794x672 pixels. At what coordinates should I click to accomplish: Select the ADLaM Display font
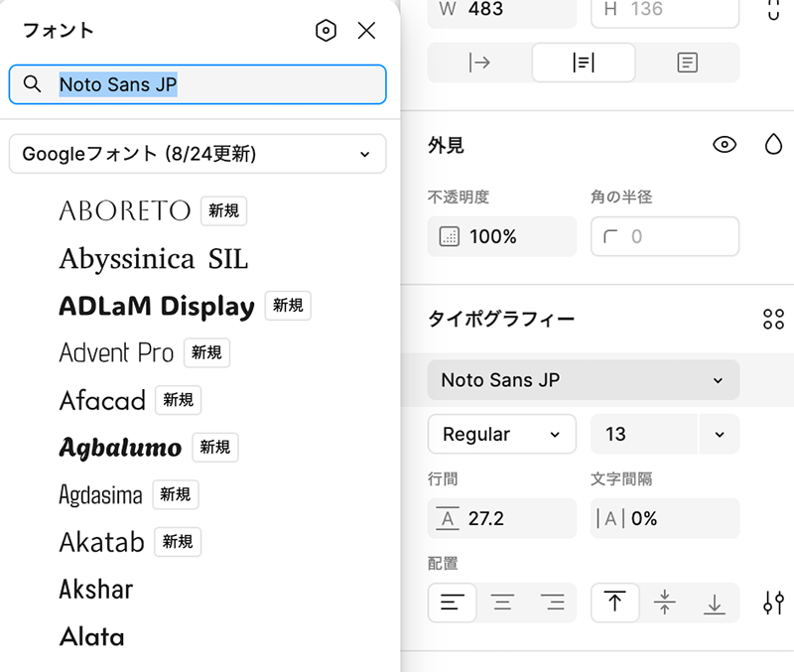tap(157, 306)
